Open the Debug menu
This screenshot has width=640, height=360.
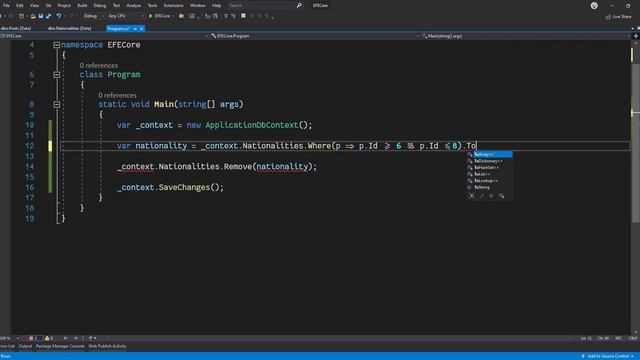tap(100, 5)
